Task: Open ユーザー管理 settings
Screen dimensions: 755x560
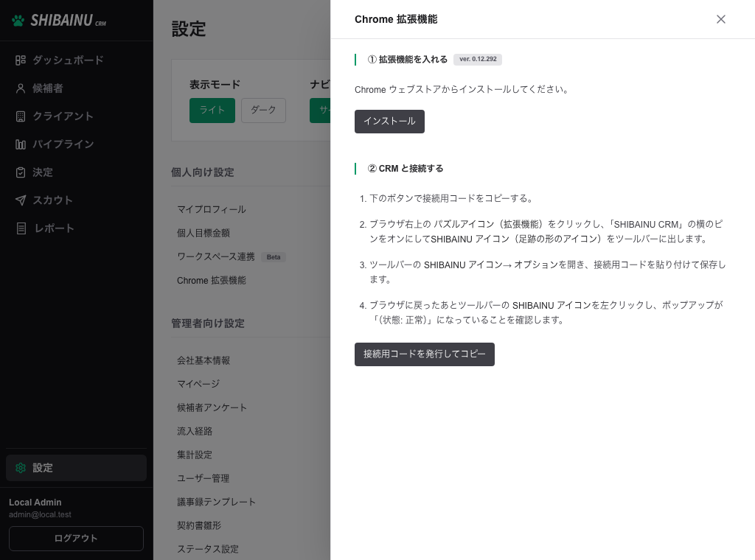Action: coord(203,478)
